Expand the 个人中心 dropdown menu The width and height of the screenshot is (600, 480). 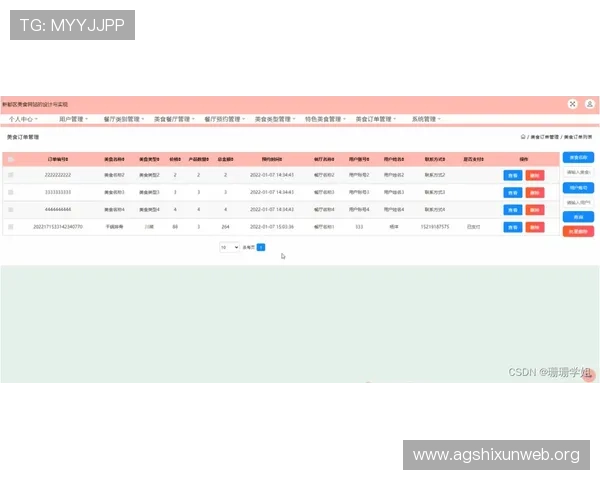pyautogui.click(x=22, y=119)
